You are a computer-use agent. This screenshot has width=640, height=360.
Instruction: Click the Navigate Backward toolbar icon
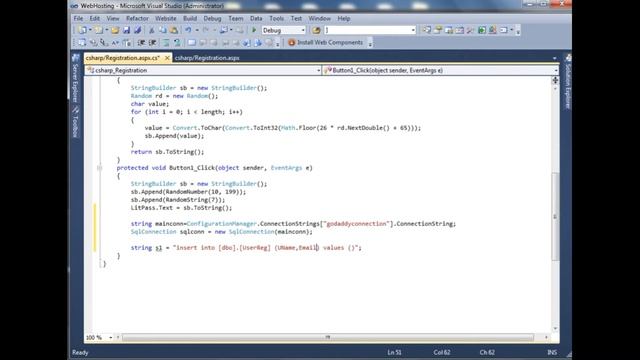tap(224, 30)
